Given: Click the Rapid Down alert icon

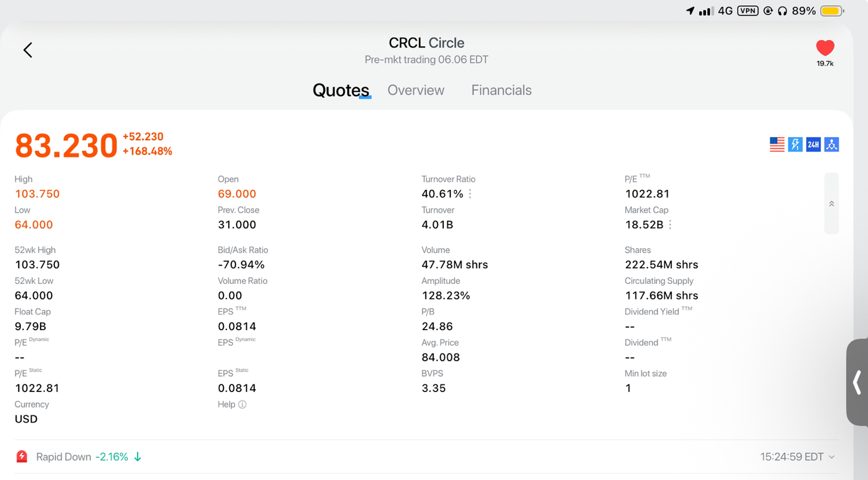Looking at the screenshot, I should tap(21, 457).
